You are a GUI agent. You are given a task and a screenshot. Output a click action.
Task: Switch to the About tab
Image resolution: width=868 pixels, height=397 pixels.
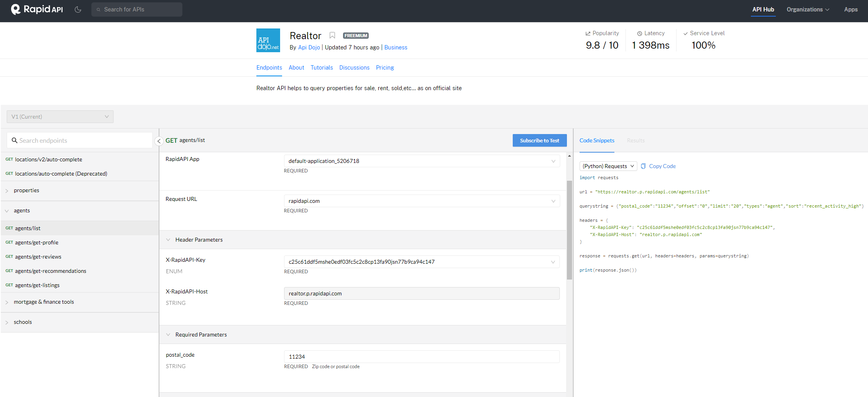[x=296, y=68]
